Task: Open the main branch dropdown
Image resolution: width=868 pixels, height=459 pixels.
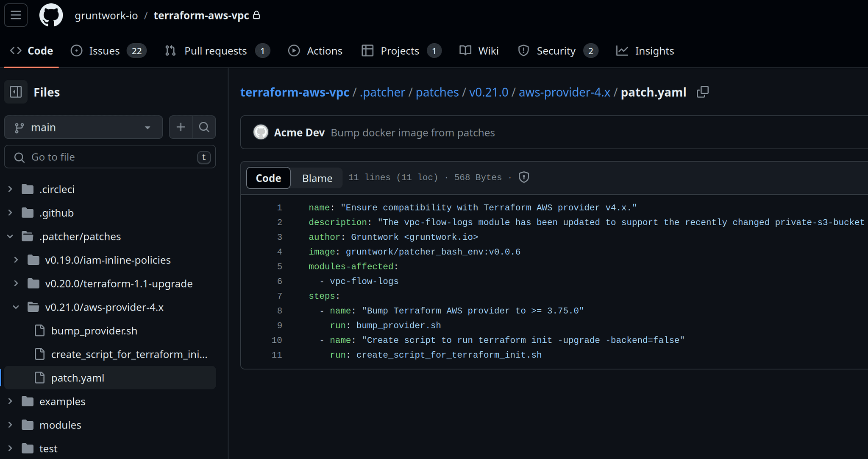Action: coord(83,127)
